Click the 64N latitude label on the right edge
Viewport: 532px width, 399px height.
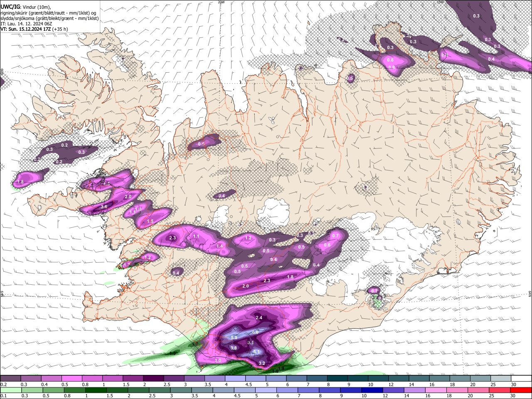[530, 294]
